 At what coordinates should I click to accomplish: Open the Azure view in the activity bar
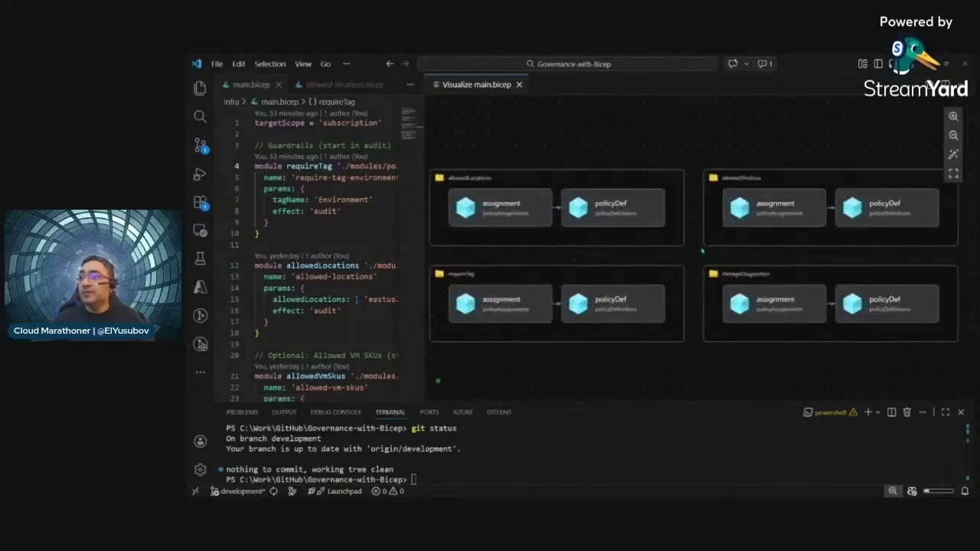[x=200, y=287]
